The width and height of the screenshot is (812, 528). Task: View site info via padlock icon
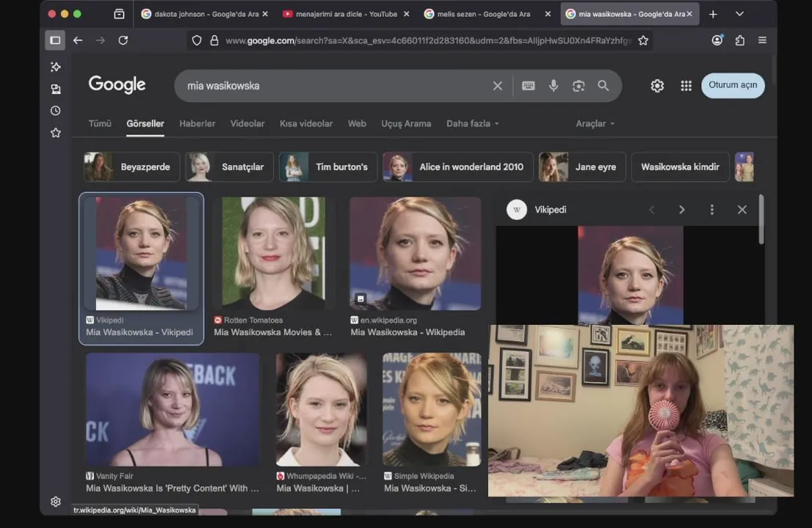tap(214, 40)
